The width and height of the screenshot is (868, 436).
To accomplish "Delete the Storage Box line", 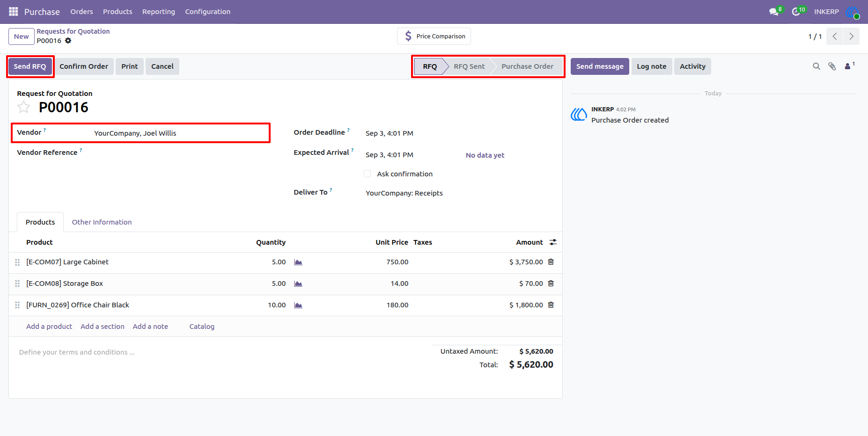I will [x=551, y=283].
